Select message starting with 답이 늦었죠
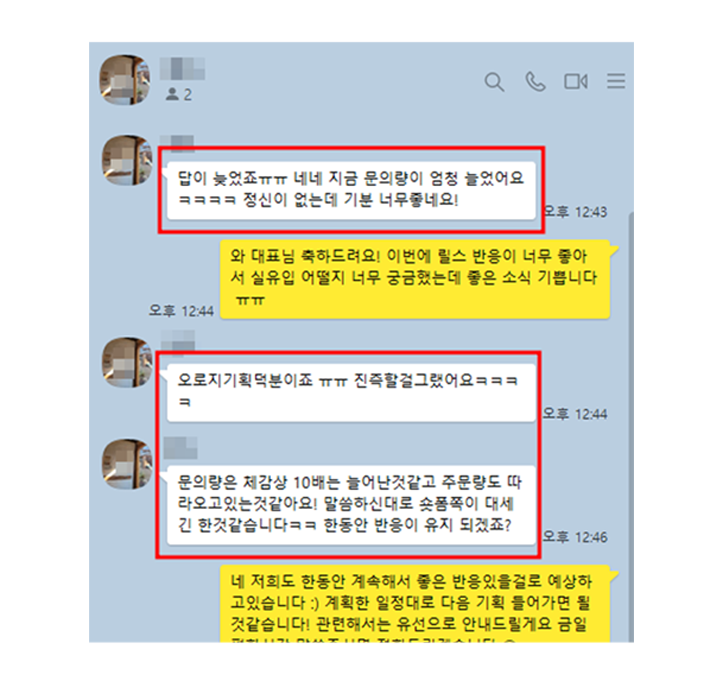The width and height of the screenshot is (720, 688). point(351,190)
